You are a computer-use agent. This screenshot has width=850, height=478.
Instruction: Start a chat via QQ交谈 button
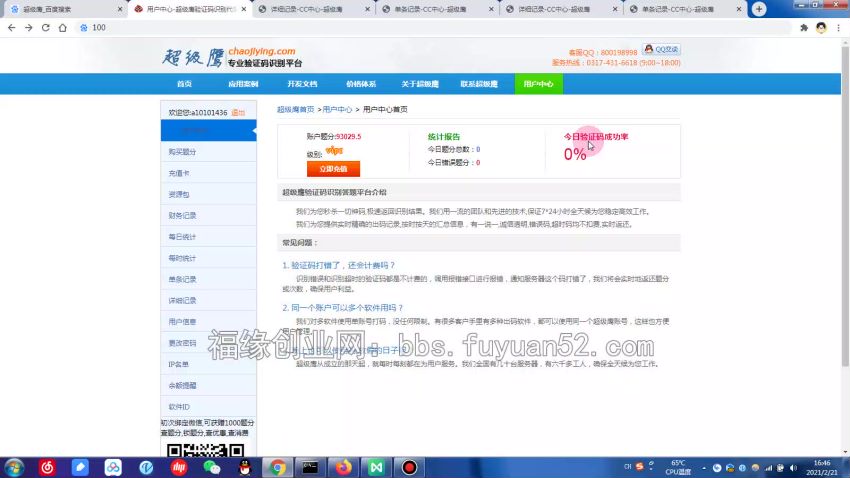[x=661, y=49]
